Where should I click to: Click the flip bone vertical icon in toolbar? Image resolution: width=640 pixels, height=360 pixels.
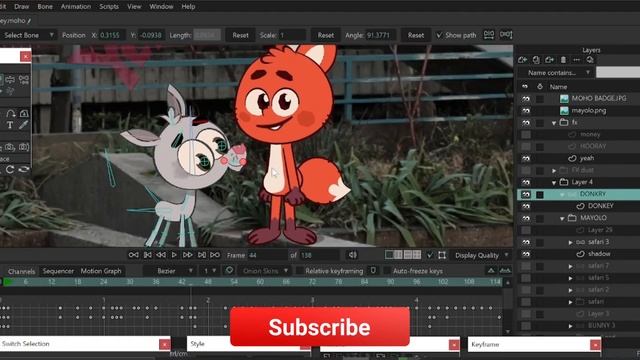coord(506,35)
